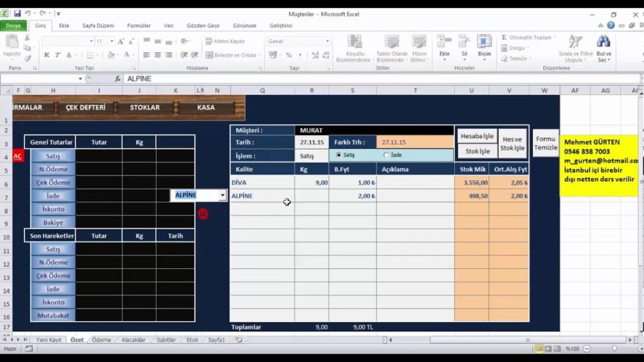Open the Formüller ribbon tab

click(x=139, y=26)
